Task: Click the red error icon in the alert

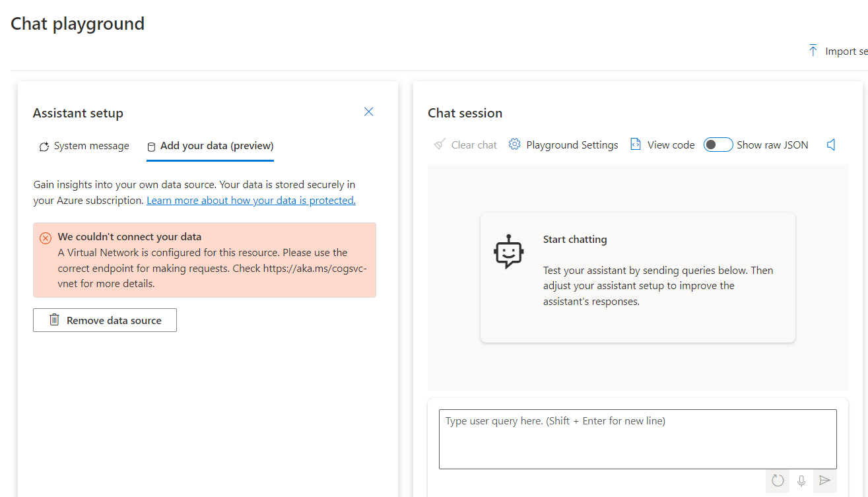Action: click(46, 238)
